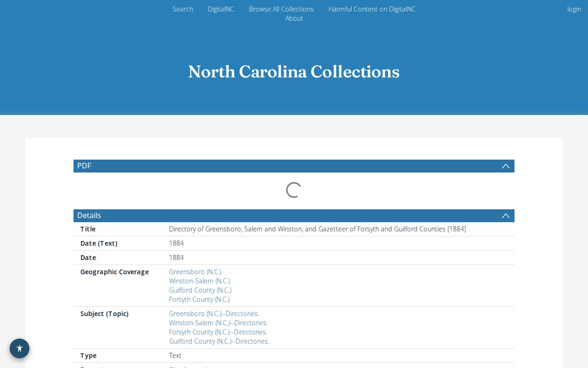Open the Search menu item

(x=183, y=9)
